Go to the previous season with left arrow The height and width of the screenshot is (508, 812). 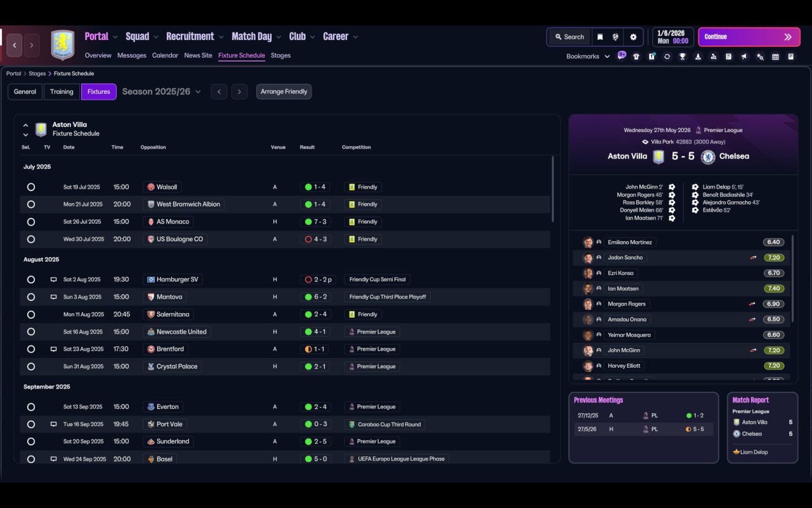[x=219, y=91]
